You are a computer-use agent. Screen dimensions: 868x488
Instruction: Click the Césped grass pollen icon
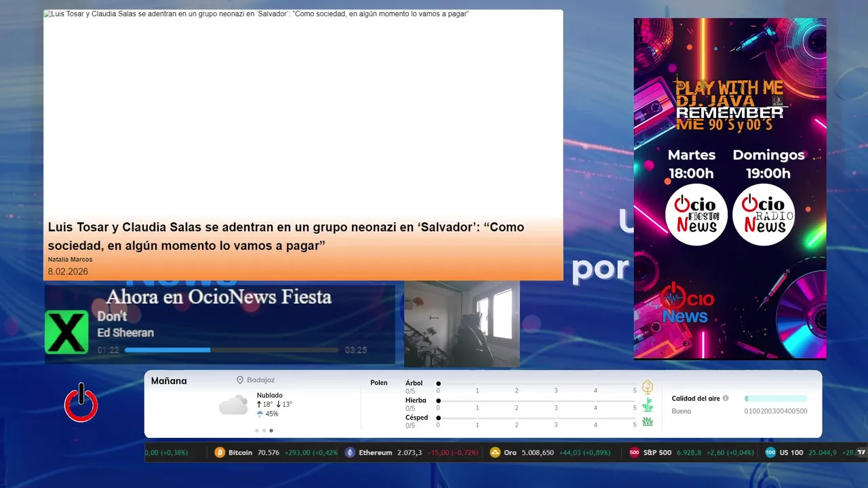click(648, 422)
